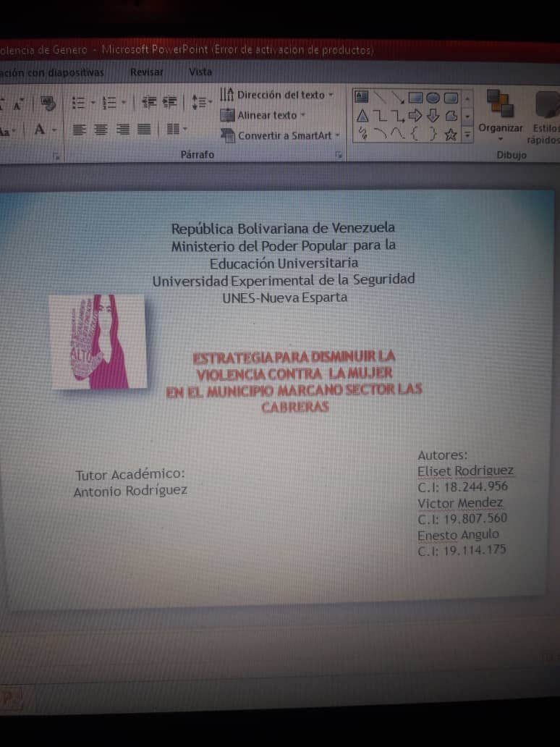Click the bulleted list icon
This screenshot has height=747, width=560.
pos(79,103)
